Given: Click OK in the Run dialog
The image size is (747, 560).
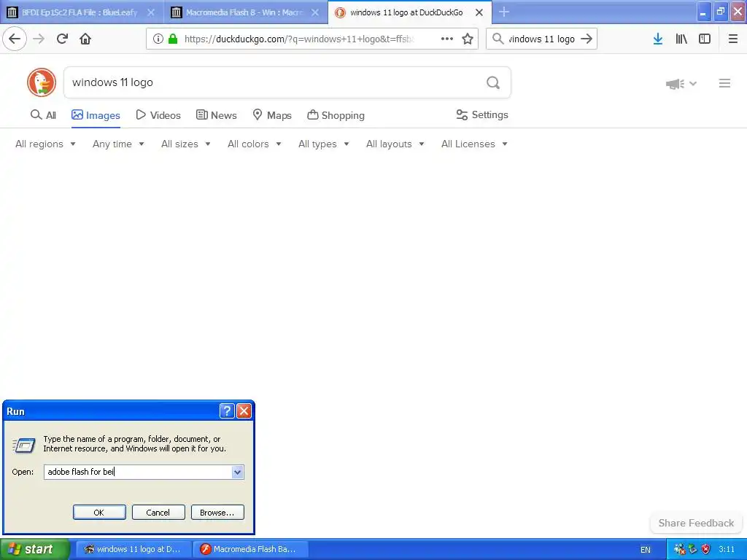Looking at the screenshot, I should coord(99,513).
